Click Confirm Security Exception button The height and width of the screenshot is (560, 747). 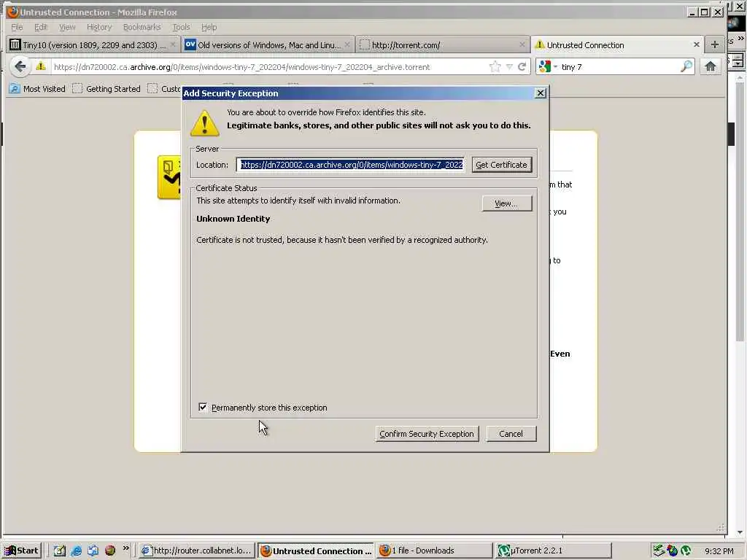[427, 434]
